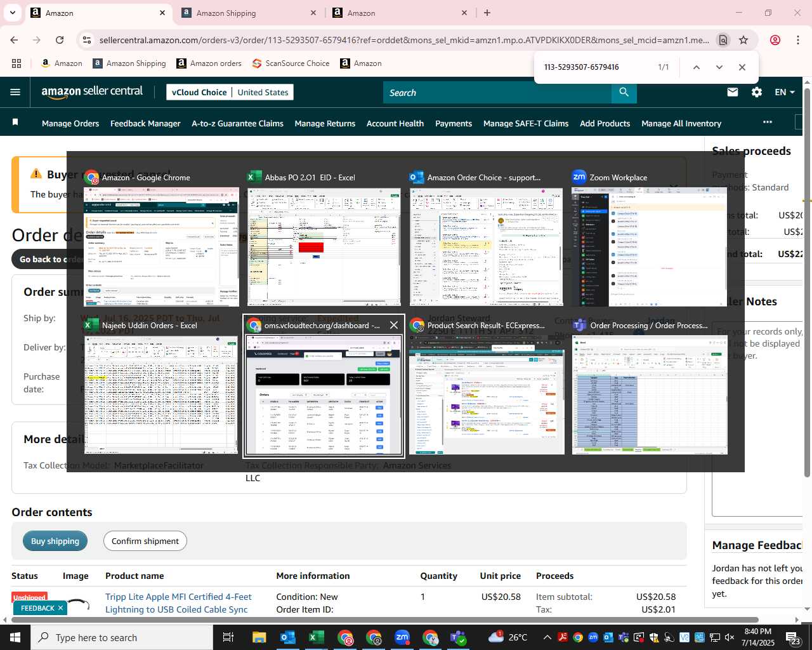Open the Chrome profile icon
This screenshot has height=650, width=812.
775,40
